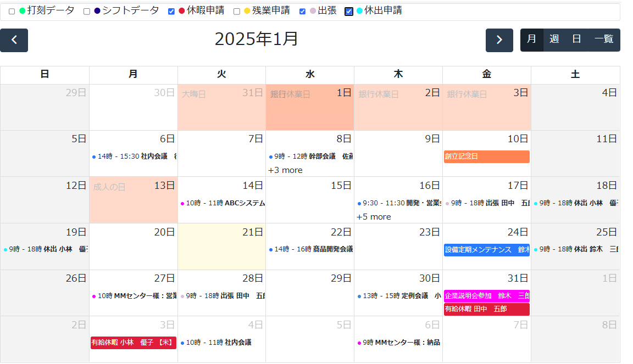The image size is (633, 364).
Task: Click the 21日 date number
Action: (x=256, y=232)
